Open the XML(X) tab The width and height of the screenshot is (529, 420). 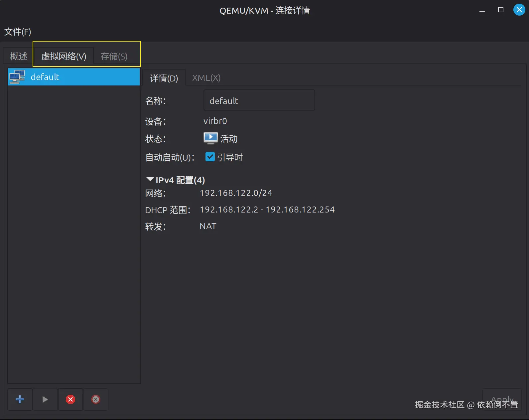click(x=206, y=78)
